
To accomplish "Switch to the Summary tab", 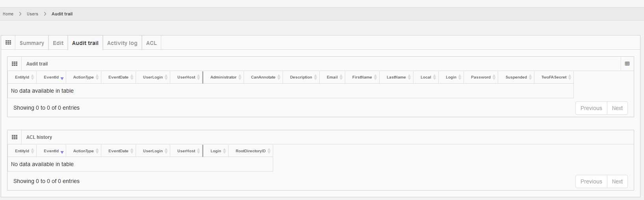I will coord(32,43).
